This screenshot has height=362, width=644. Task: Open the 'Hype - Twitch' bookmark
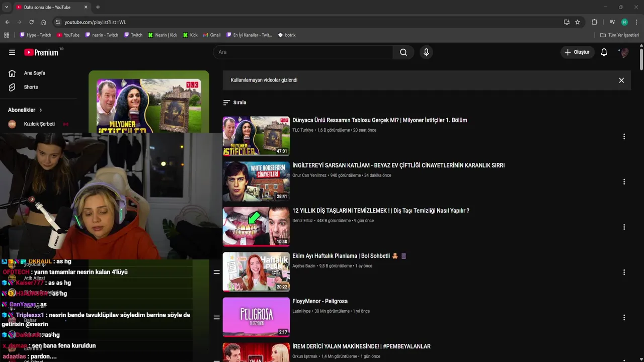35,35
